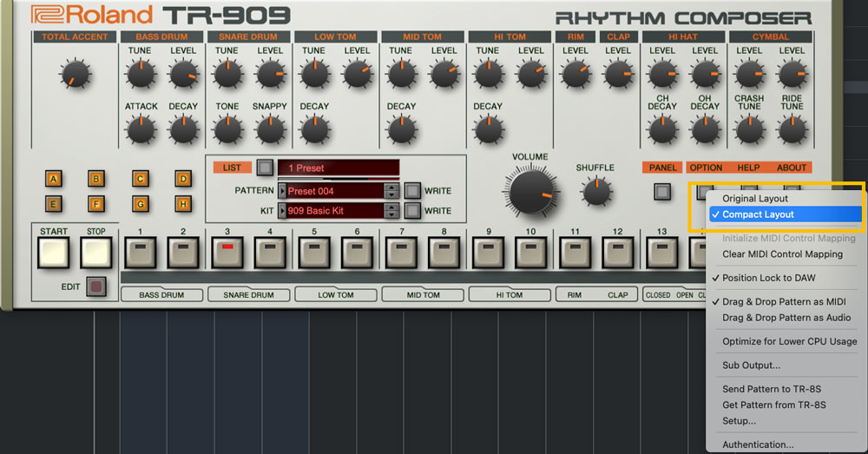Click the TOTAL ACCENT knob
868x454 pixels.
(75, 74)
